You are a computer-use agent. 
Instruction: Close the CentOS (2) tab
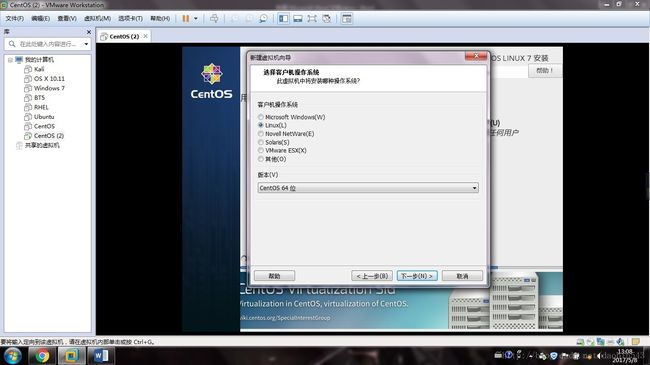click(146, 36)
